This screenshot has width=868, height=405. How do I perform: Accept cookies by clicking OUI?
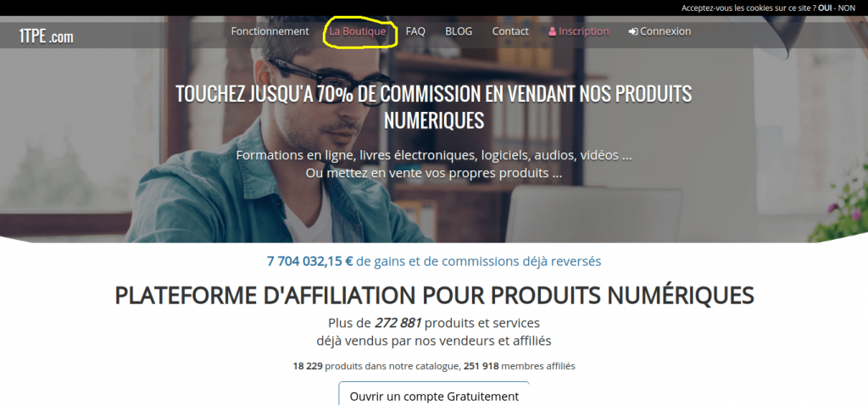[825, 8]
